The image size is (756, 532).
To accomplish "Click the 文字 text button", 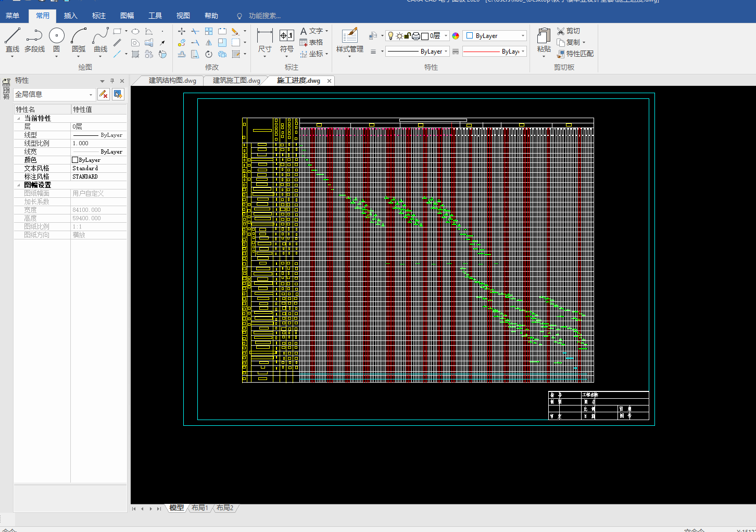I will point(311,31).
